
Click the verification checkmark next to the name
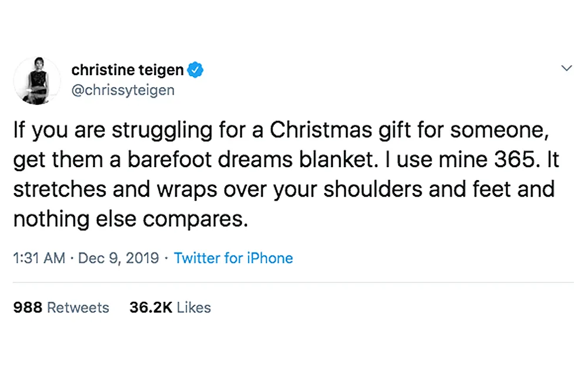pos(195,69)
